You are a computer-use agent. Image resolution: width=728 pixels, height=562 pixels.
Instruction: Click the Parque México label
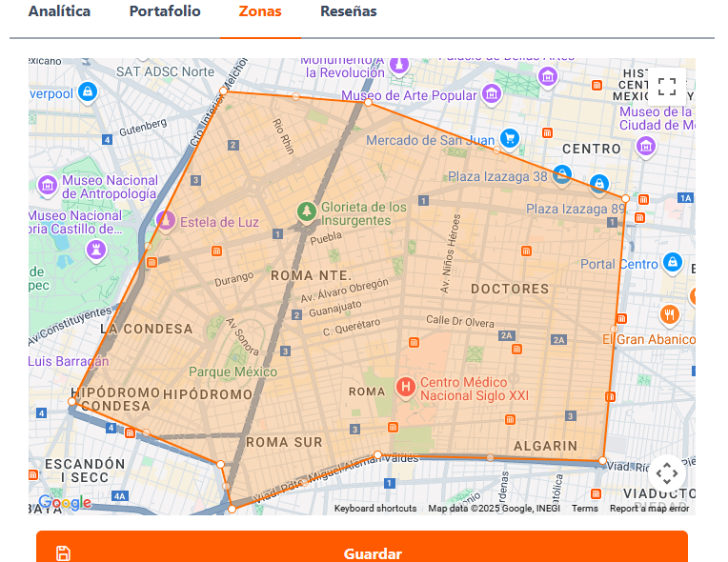(233, 371)
